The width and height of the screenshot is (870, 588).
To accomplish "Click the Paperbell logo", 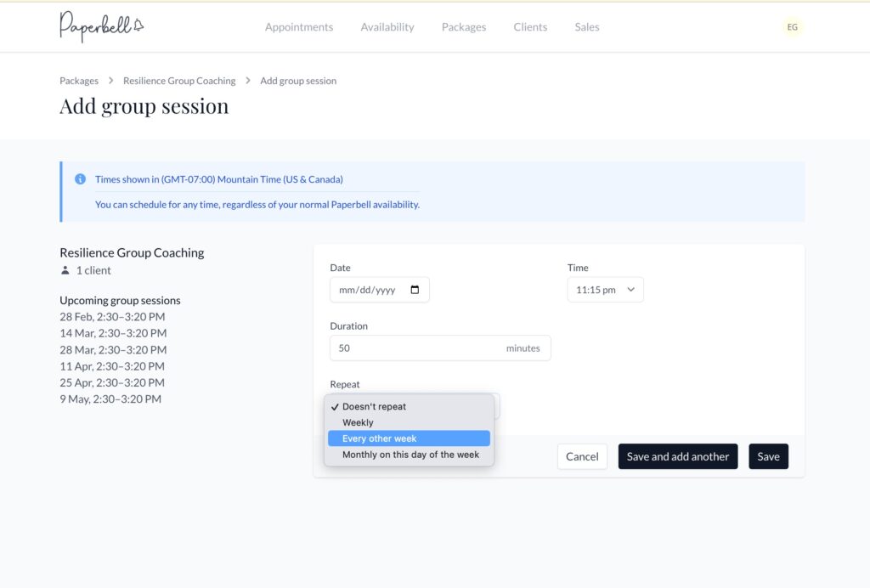I will tap(101, 26).
